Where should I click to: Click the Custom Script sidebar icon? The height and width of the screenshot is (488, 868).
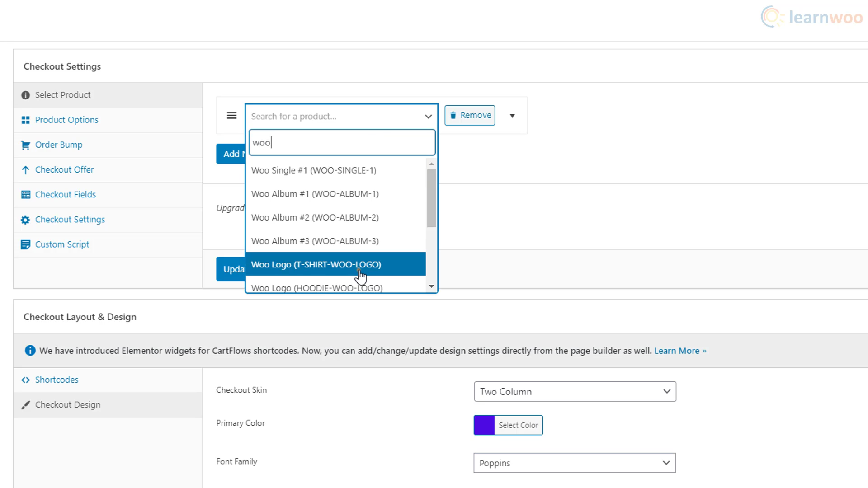click(x=25, y=244)
